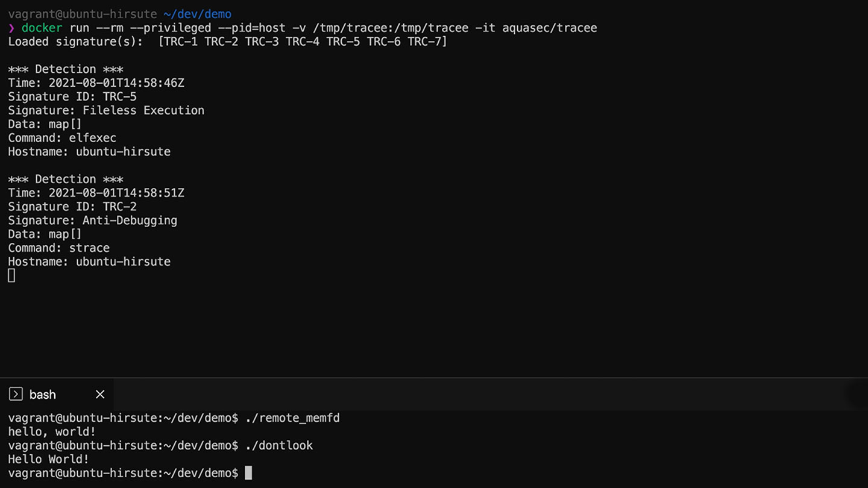Viewport: 868px width, 488px height.
Task: Click the Command: strace line
Action: point(59,248)
